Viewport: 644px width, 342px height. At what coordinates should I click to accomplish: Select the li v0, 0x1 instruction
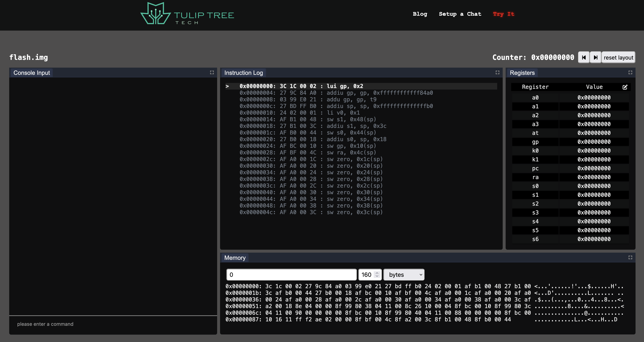coord(361,113)
